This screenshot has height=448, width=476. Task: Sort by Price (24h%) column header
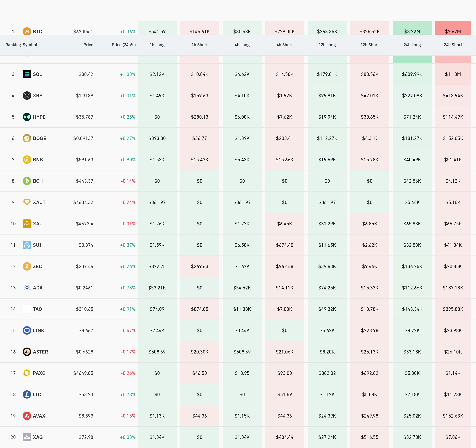click(124, 45)
